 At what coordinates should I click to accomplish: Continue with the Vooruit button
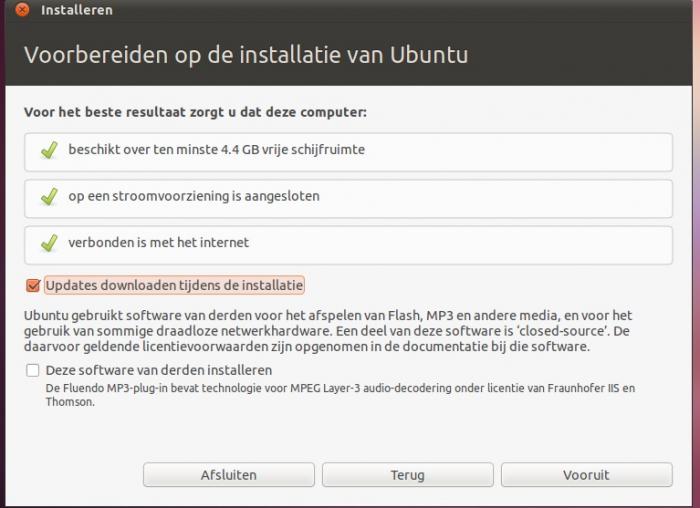[586, 475]
